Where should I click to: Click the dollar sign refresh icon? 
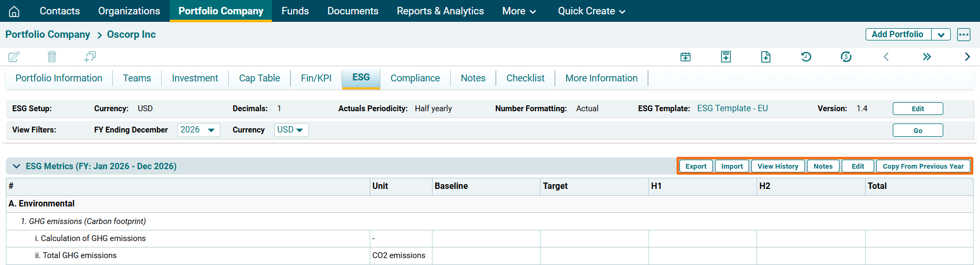(x=846, y=57)
